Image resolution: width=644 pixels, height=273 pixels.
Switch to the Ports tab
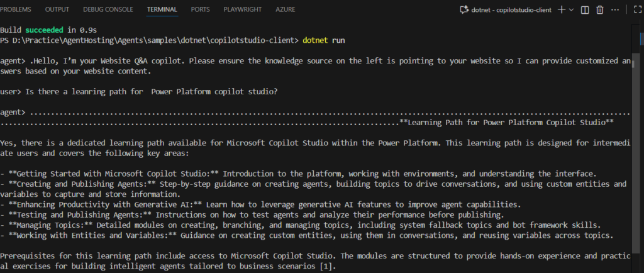coord(201,10)
